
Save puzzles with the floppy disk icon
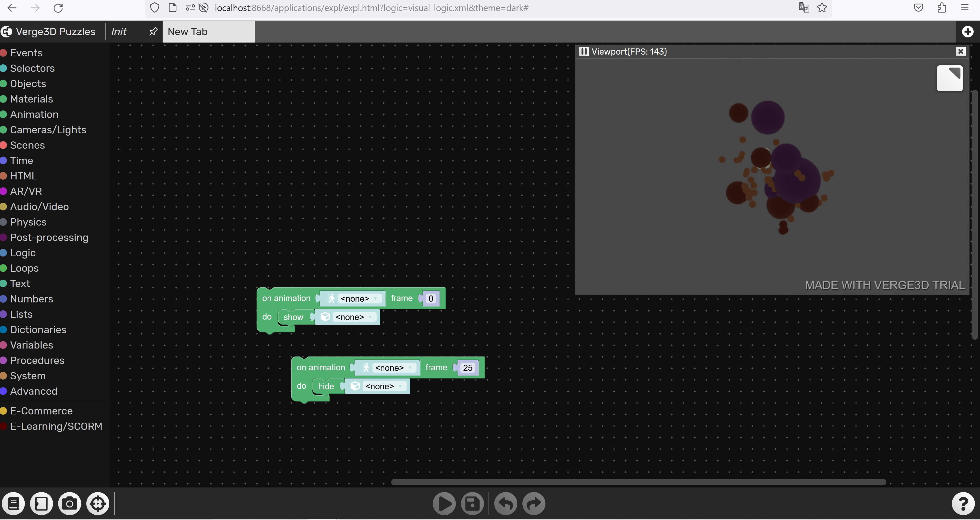[x=472, y=504]
